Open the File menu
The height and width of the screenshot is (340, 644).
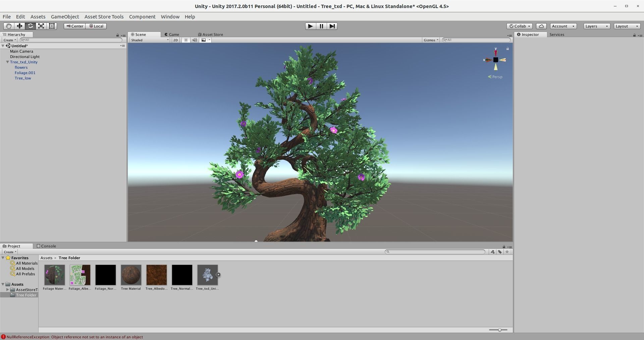click(x=7, y=17)
